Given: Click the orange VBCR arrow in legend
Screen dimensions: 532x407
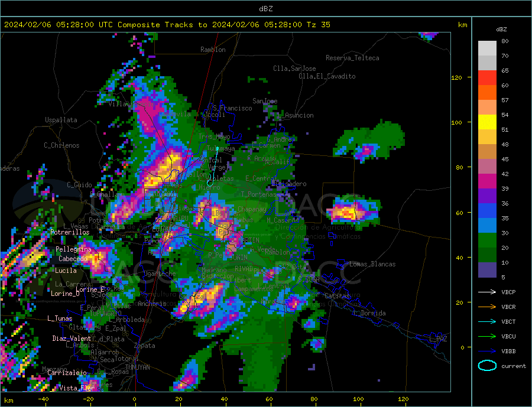Looking at the screenshot, I should pyautogui.click(x=487, y=307).
